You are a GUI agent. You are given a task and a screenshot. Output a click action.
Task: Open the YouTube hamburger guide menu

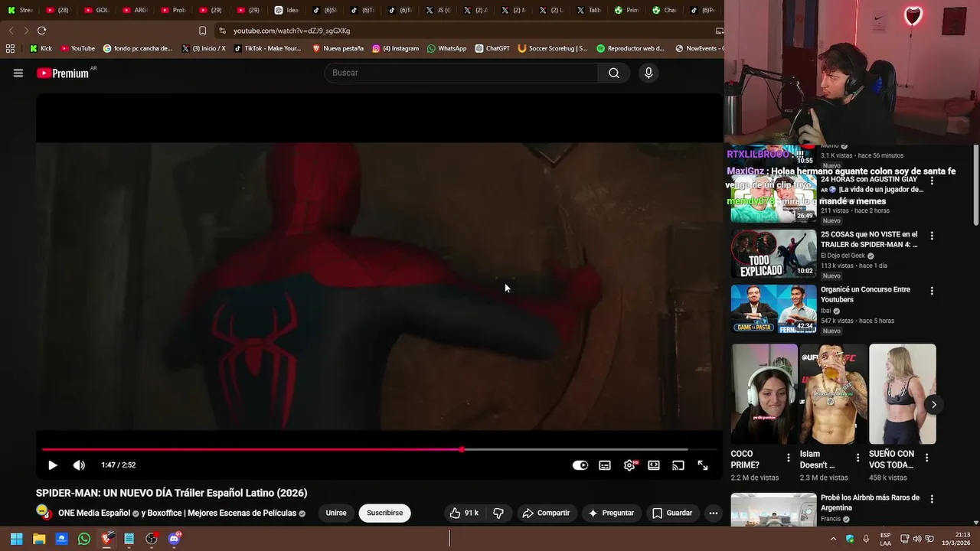tap(18, 73)
